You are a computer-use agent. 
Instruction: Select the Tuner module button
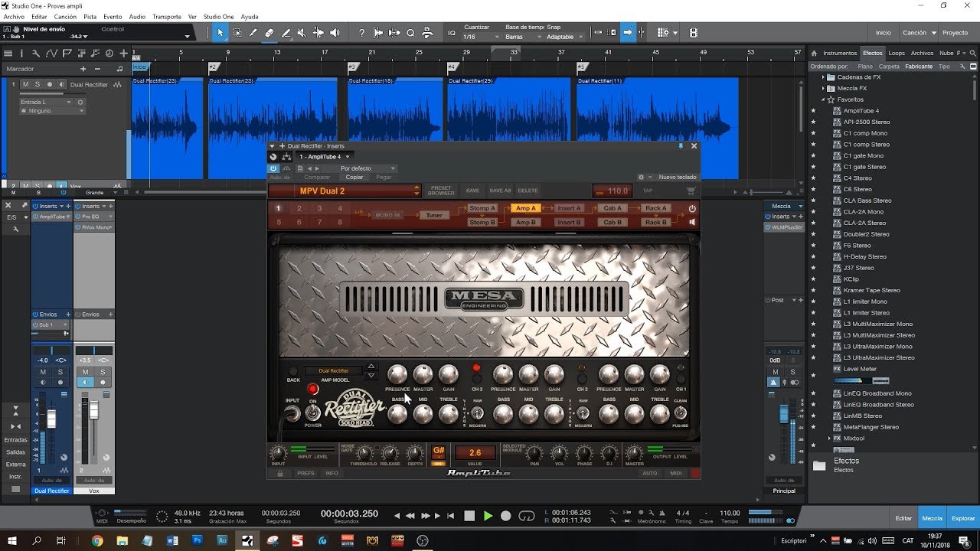[434, 215]
